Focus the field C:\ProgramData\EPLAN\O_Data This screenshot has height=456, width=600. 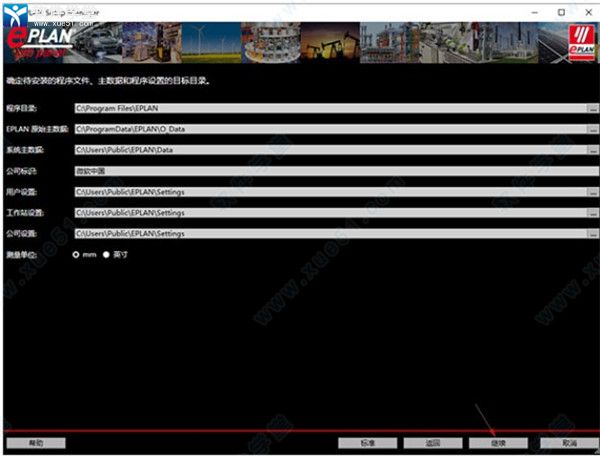[331, 129]
